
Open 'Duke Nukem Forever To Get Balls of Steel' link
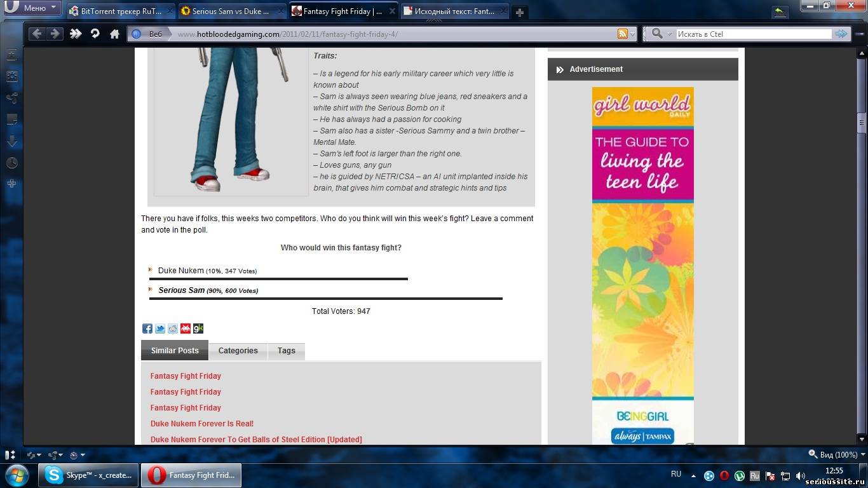point(256,440)
